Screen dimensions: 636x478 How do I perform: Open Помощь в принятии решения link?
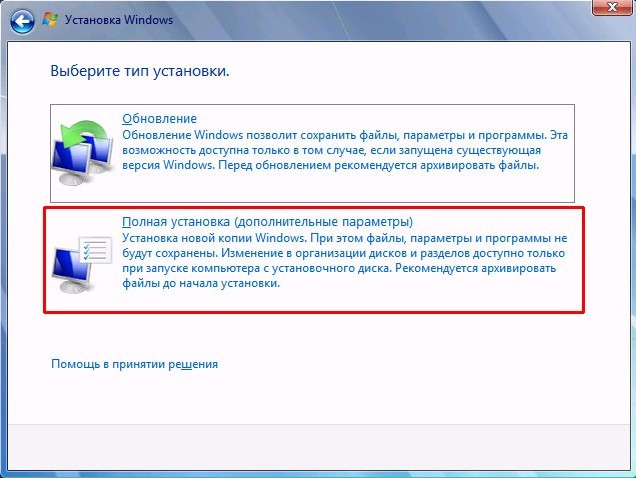click(135, 364)
